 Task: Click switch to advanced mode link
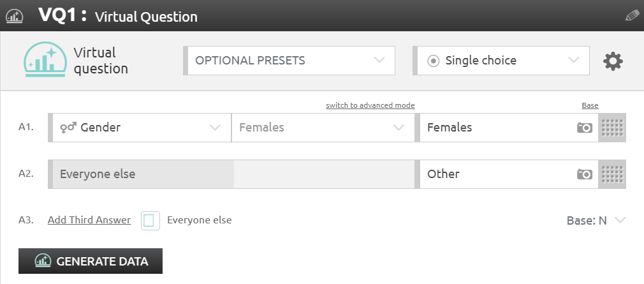370,105
